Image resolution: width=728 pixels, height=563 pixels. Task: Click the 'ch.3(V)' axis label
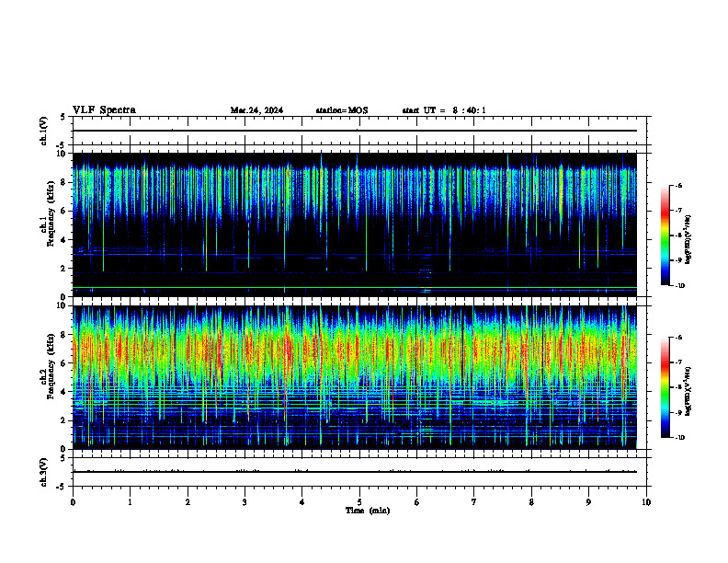pos(43,472)
